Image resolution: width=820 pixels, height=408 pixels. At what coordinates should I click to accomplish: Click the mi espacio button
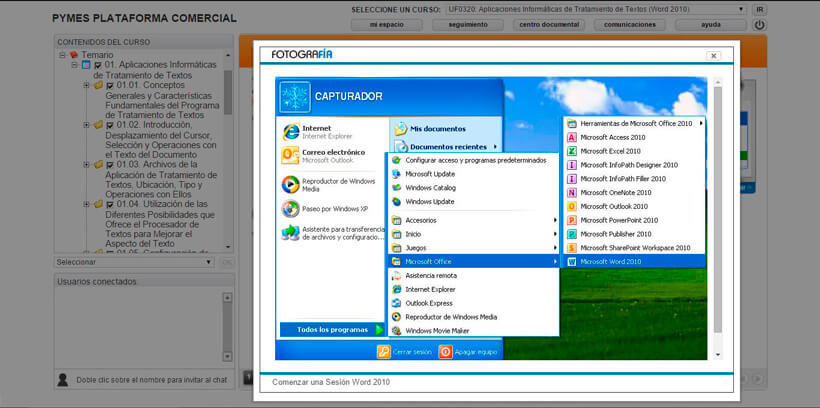click(x=386, y=25)
